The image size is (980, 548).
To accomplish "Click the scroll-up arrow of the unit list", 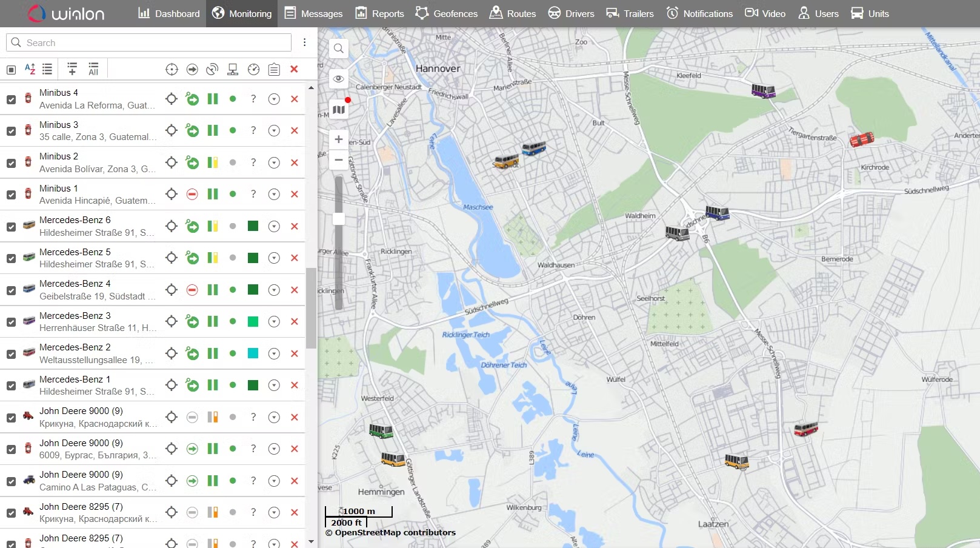I will [311, 88].
